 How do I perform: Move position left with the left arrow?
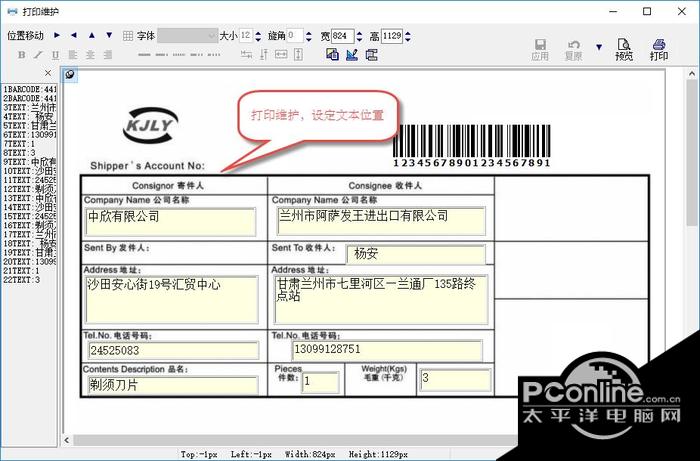pos(74,35)
